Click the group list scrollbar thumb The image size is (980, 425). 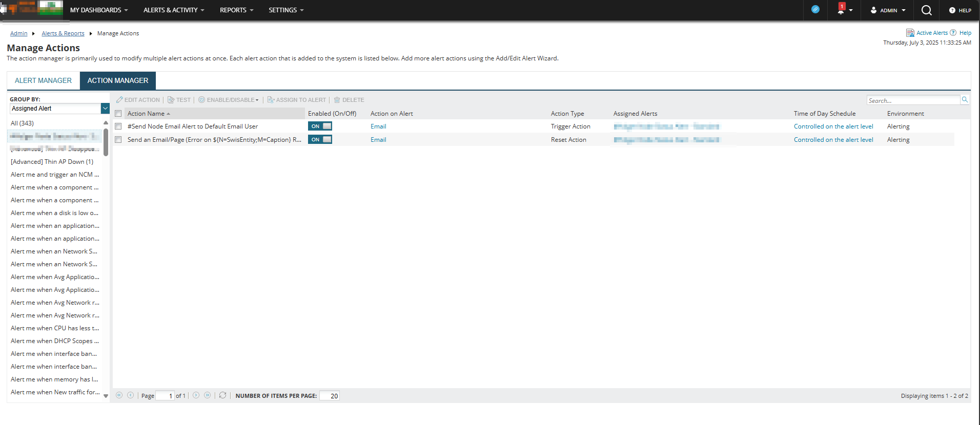(106, 142)
